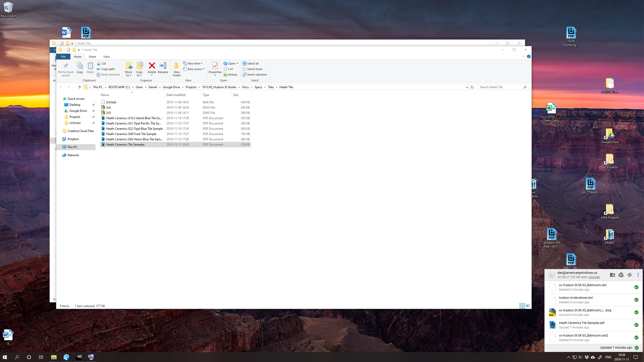This screenshot has height=362, width=644.
Task: Go up one folder level arrow
Action: (80, 87)
